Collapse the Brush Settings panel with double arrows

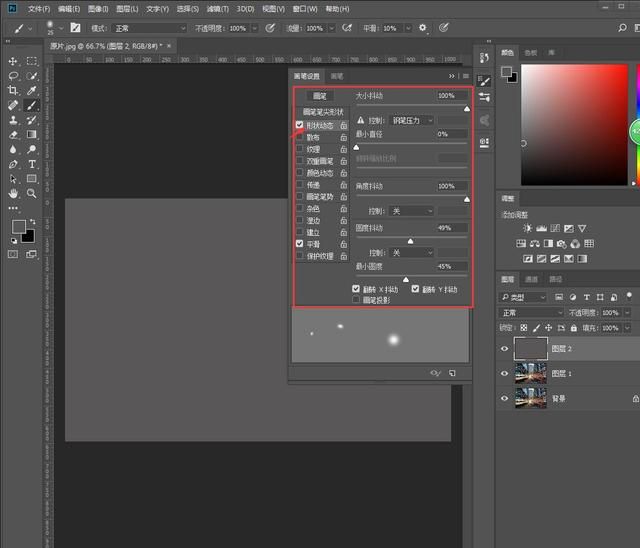click(x=451, y=76)
